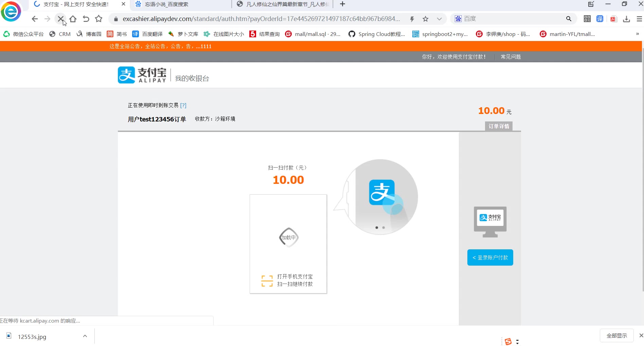
Task: Open the downloaded file 12553s.jpg
Action: (32, 337)
